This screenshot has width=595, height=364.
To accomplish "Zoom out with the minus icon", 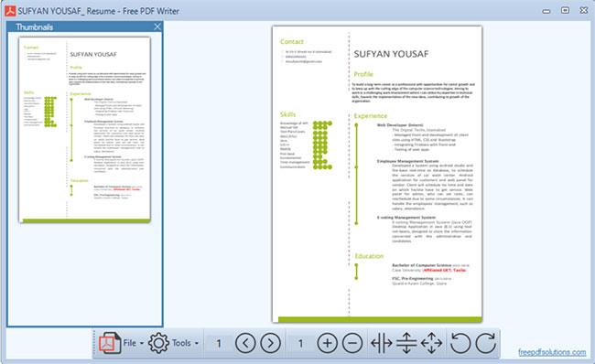I will point(352,343).
